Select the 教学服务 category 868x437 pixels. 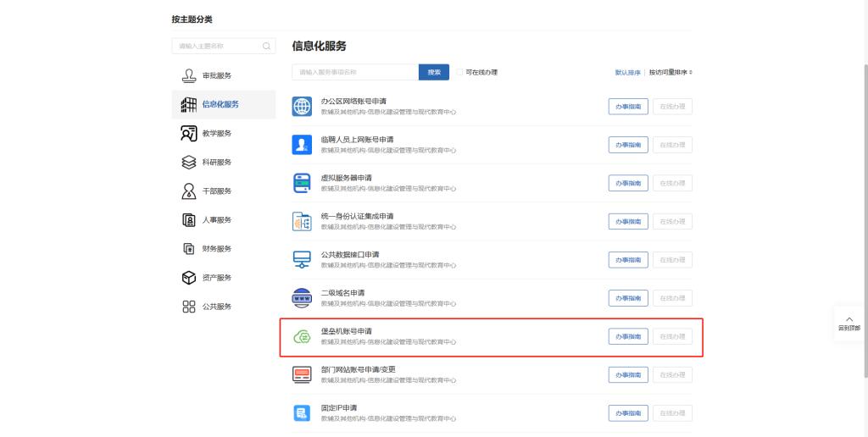(x=216, y=133)
